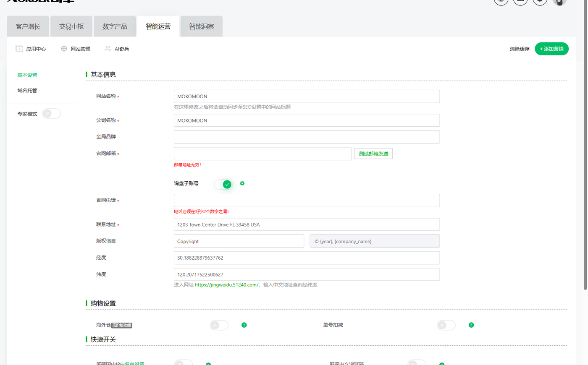Click into the 公司名称 field
The image size is (588, 365).
pyautogui.click(x=307, y=120)
